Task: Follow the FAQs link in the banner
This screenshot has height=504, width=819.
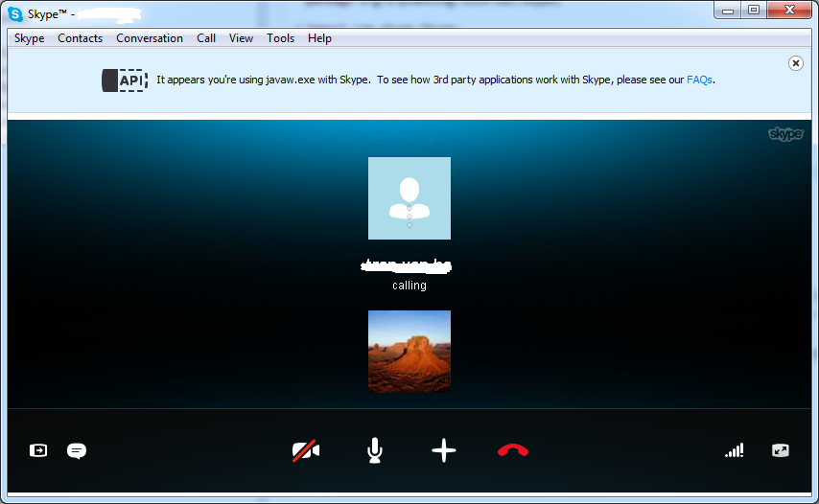Action: (699, 80)
